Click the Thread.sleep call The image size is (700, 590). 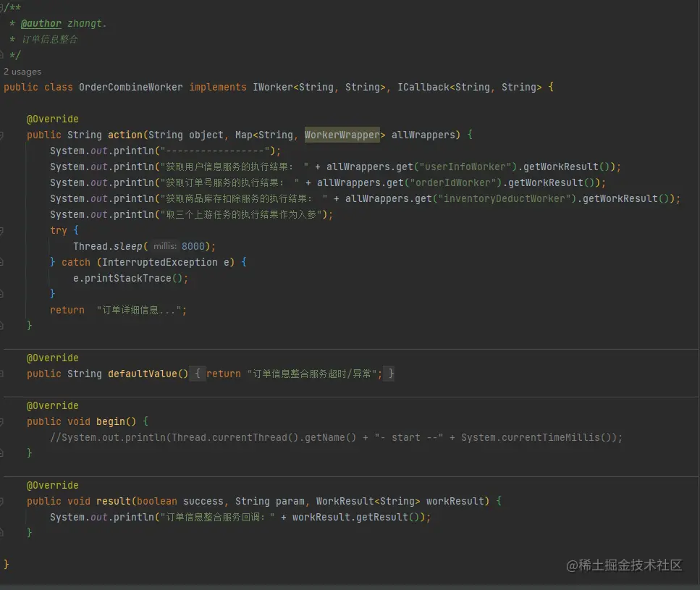[x=108, y=246]
